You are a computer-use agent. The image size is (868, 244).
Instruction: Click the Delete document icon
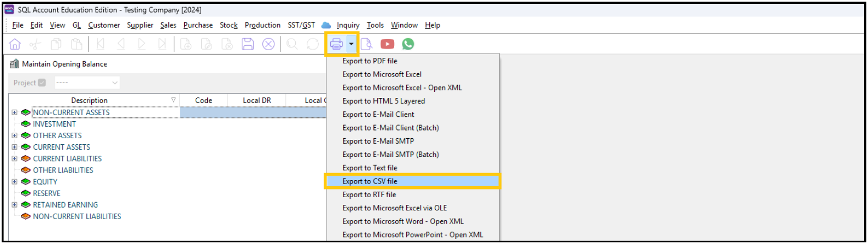227,44
